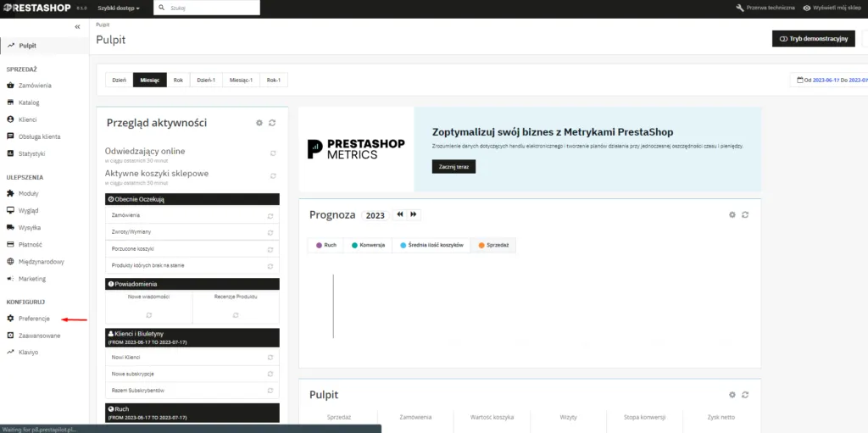Image resolution: width=868 pixels, height=433 pixels.
Task: Open the Szybki dostęp dropdown
Action: [119, 8]
